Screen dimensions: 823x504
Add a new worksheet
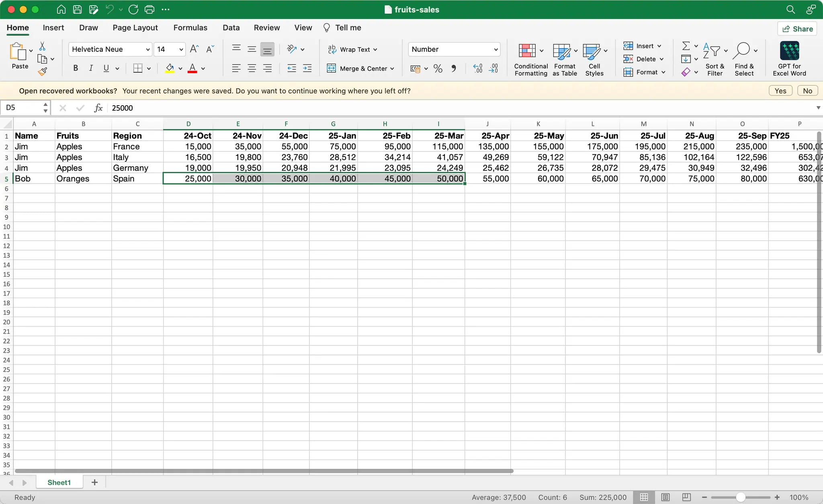click(x=94, y=482)
